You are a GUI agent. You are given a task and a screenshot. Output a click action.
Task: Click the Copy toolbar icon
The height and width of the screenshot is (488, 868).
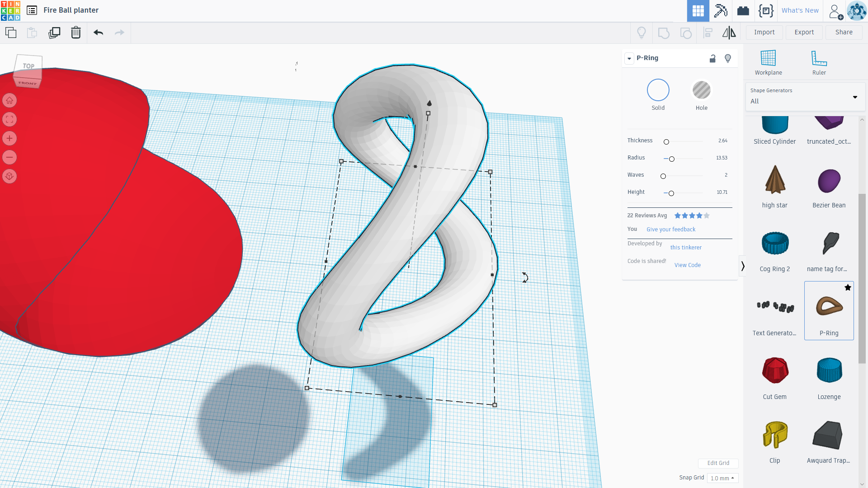(11, 33)
